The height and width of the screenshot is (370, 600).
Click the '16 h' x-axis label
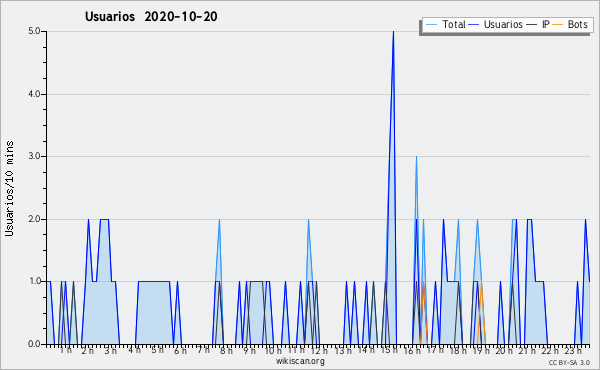pyautogui.click(x=412, y=351)
